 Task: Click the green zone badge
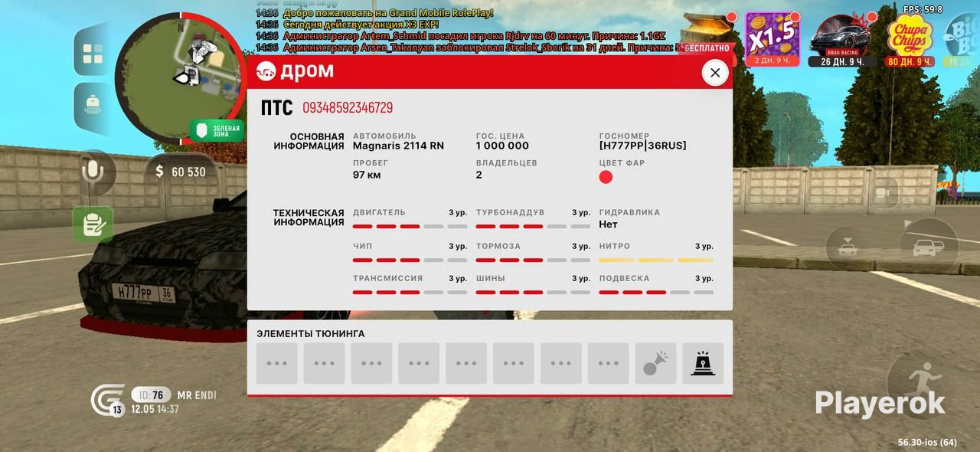coord(217,130)
